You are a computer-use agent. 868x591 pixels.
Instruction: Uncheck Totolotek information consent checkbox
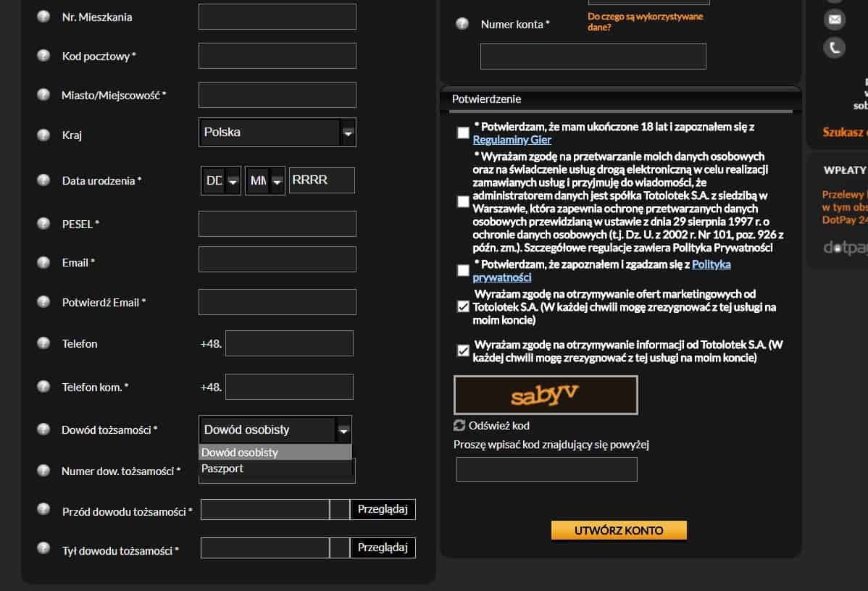pos(463,351)
